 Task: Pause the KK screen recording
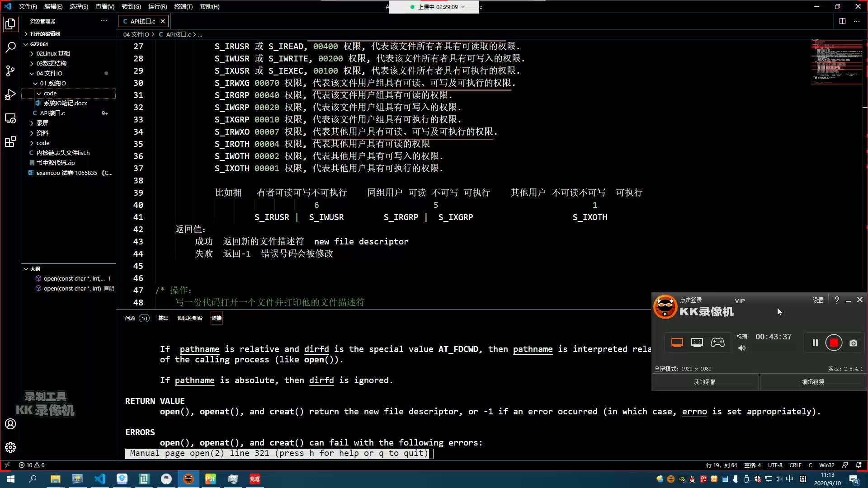coord(815,343)
